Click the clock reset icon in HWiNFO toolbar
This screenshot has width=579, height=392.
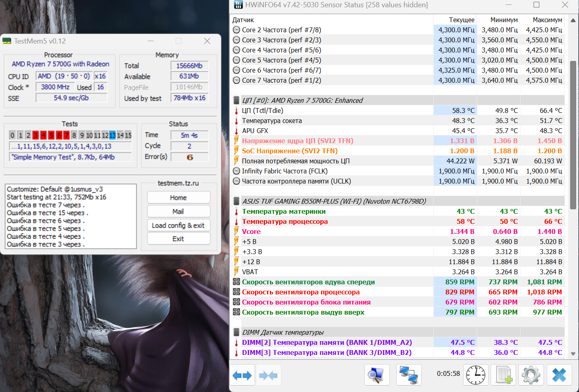pyautogui.click(x=476, y=375)
